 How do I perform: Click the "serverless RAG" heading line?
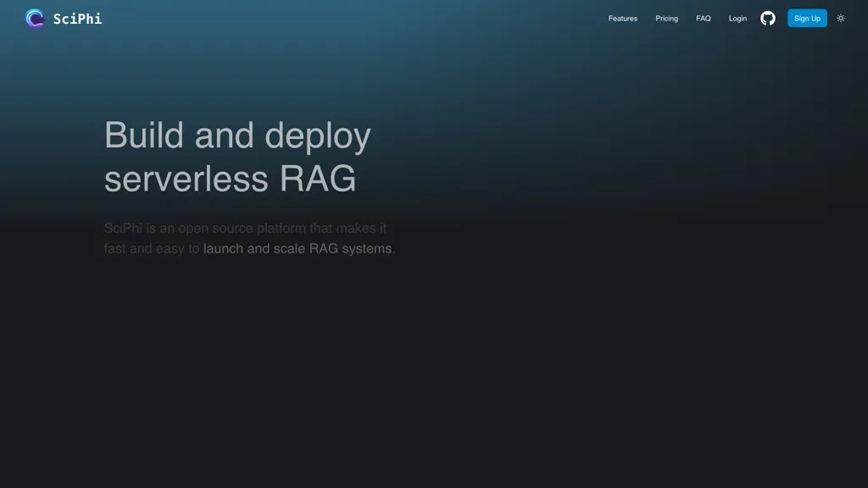tap(230, 179)
